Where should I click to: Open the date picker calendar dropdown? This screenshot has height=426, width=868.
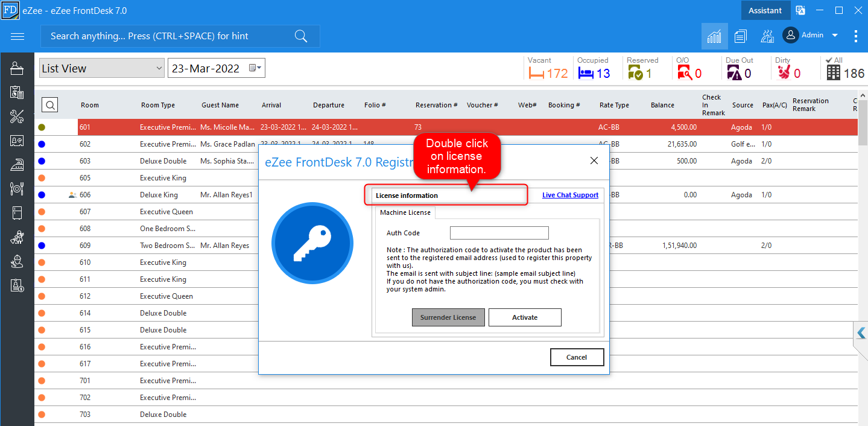[x=256, y=68]
